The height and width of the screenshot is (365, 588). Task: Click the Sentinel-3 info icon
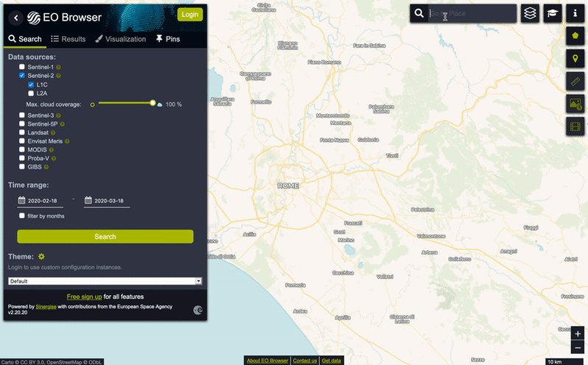58,116
